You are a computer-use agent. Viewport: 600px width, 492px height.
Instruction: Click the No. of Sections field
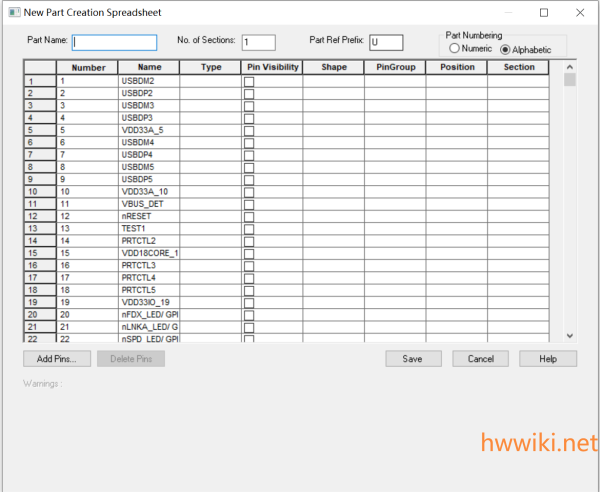[258, 43]
